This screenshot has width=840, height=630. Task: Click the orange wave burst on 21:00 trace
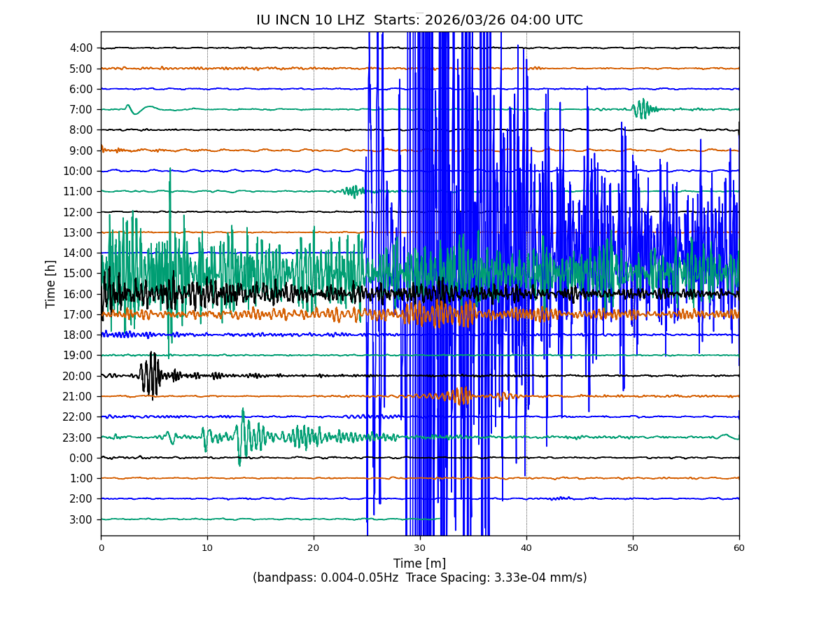(458, 395)
